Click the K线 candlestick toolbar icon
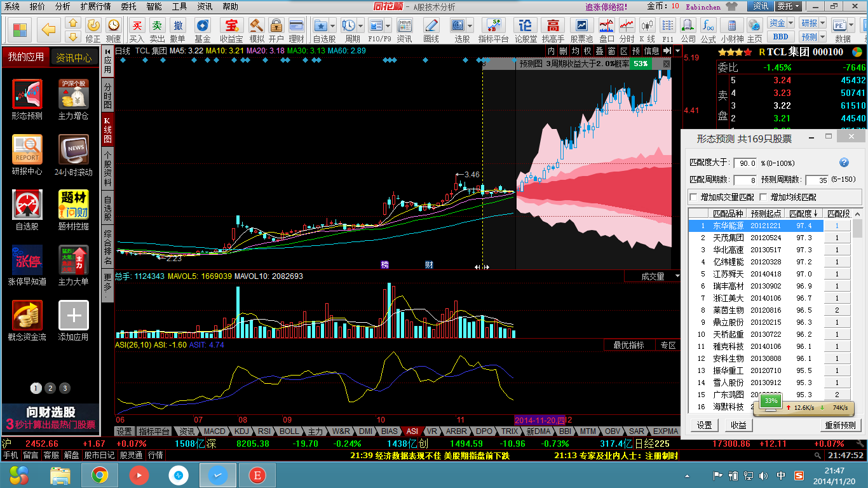The height and width of the screenshot is (488, 868). pos(647,29)
